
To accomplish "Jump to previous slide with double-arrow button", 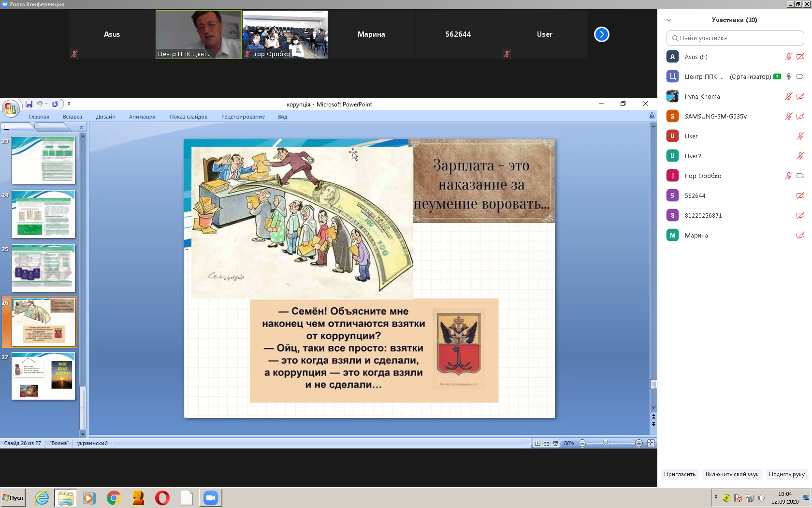I will coord(653,417).
